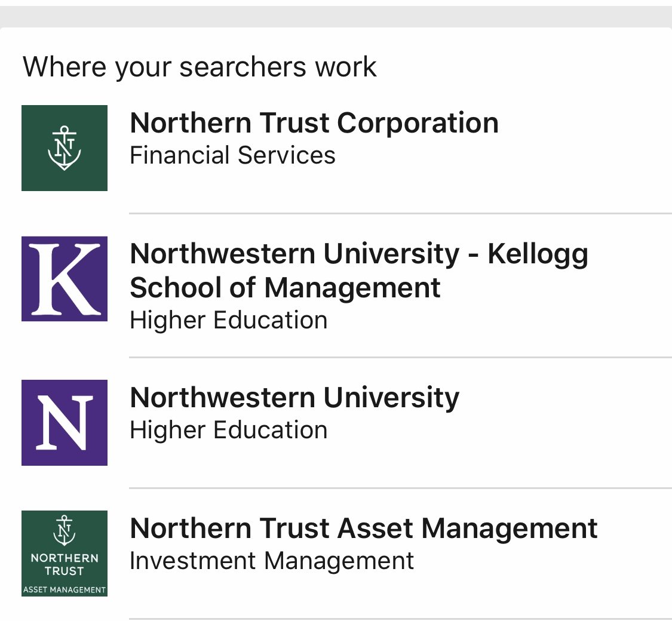Tap the Northern Trust Asset Management logo
This screenshot has height=621, width=672.
tap(65, 553)
